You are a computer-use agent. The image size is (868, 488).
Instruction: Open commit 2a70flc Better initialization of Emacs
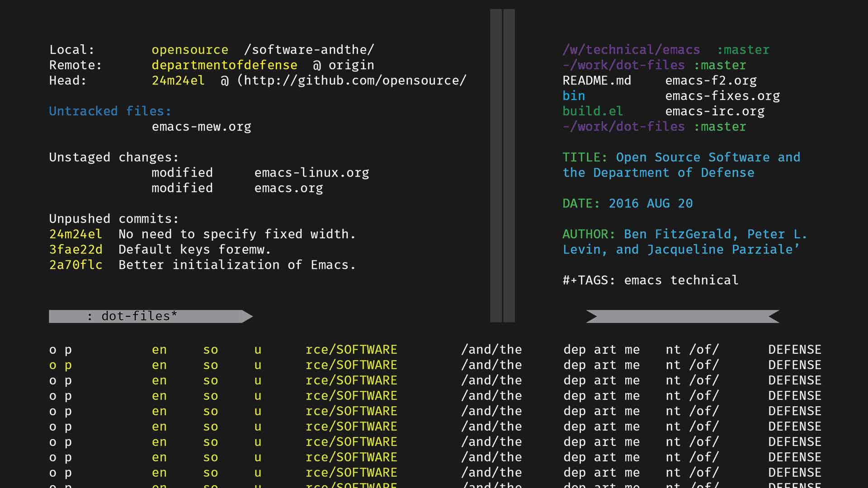point(202,265)
